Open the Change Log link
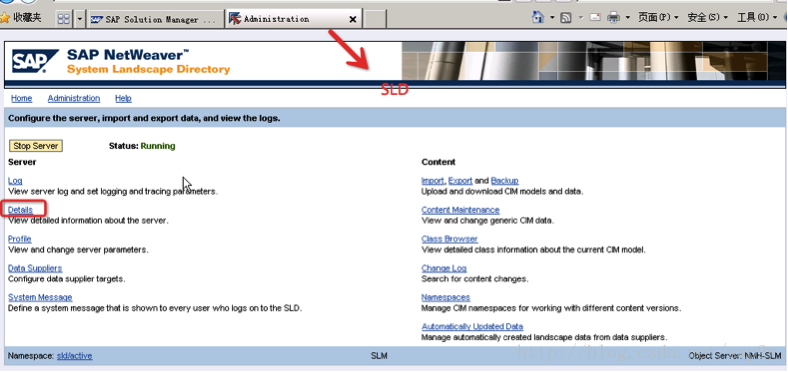 click(444, 268)
